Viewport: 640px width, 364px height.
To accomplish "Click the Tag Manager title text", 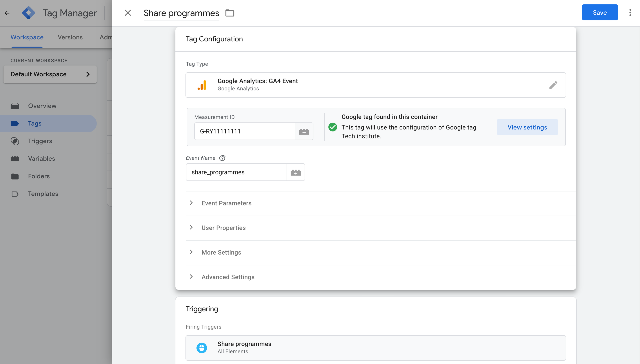I will 70,13.
